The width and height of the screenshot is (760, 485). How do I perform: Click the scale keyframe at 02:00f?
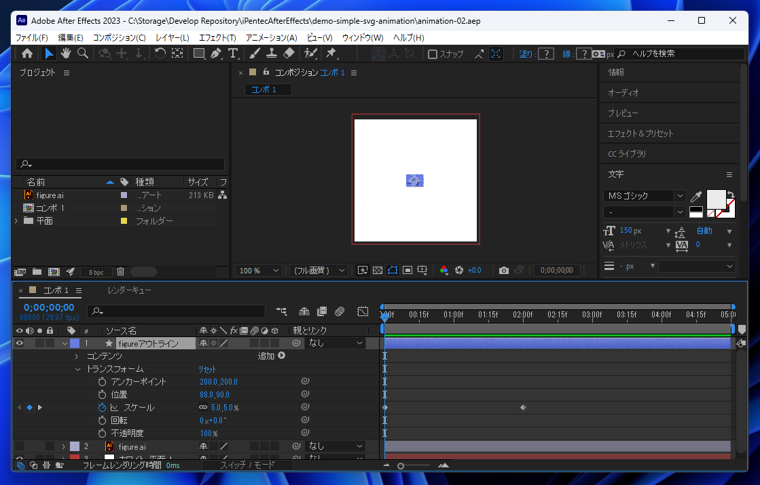(523, 407)
